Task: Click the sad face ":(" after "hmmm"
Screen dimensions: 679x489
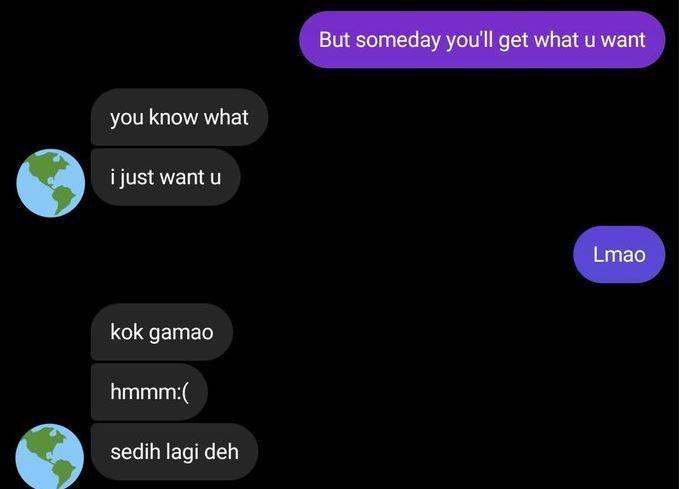Action: (183, 393)
